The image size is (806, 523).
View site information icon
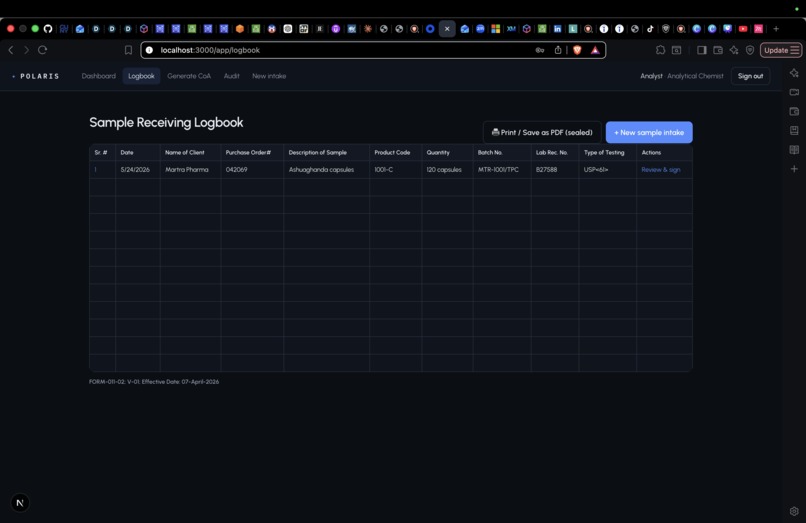click(149, 50)
